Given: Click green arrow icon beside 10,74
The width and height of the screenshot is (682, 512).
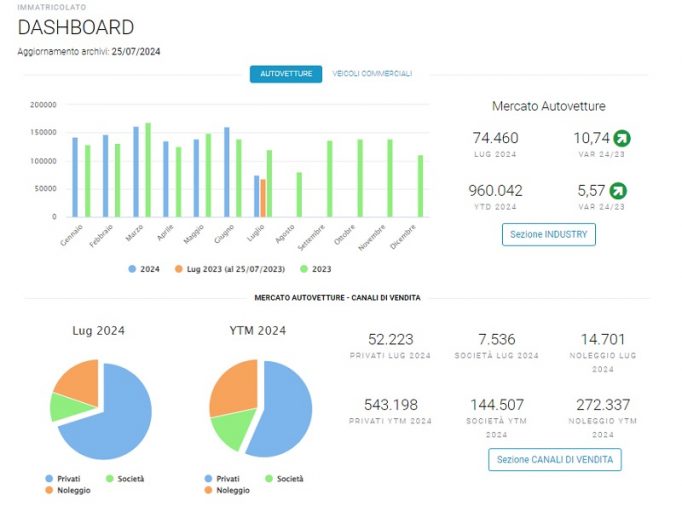Looking at the screenshot, I should pos(622,138).
